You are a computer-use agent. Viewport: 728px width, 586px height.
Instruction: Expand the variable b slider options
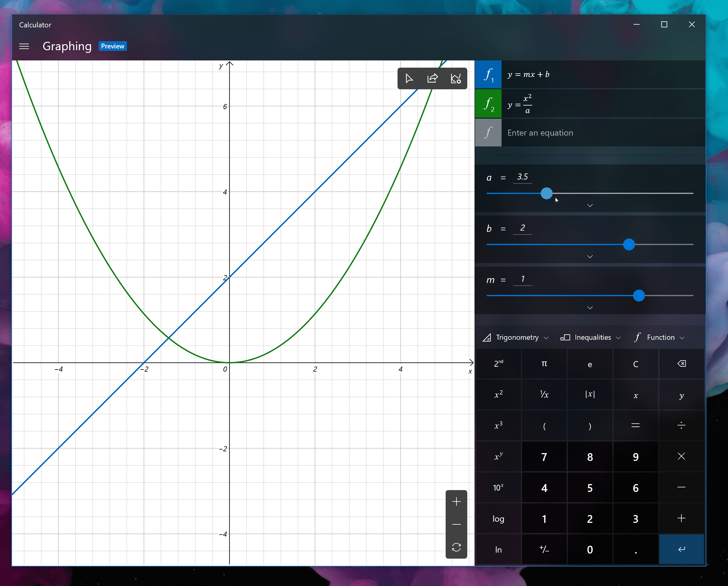[590, 256]
